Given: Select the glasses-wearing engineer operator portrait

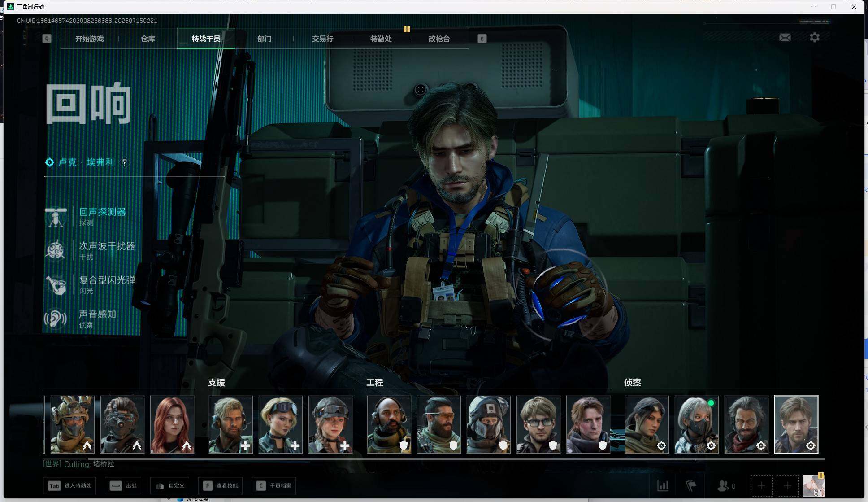Looking at the screenshot, I should pyautogui.click(x=538, y=424).
